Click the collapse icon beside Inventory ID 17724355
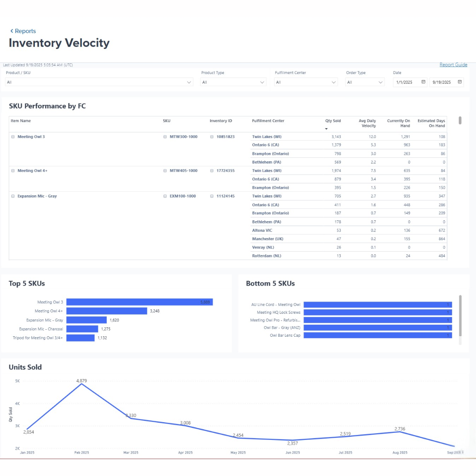 point(212,171)
